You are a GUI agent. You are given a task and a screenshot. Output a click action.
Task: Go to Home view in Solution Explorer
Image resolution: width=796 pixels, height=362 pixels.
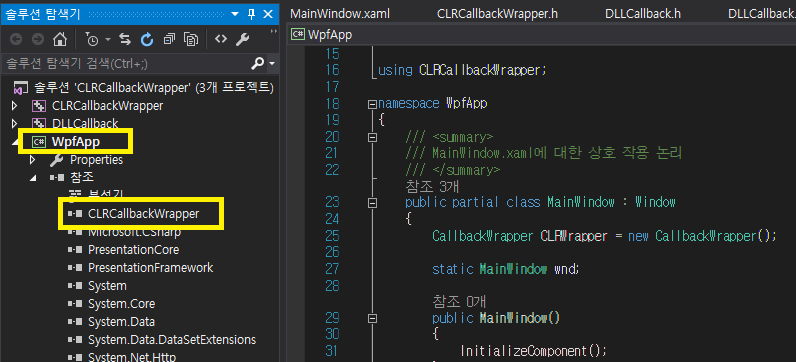[x=60, y=39]
